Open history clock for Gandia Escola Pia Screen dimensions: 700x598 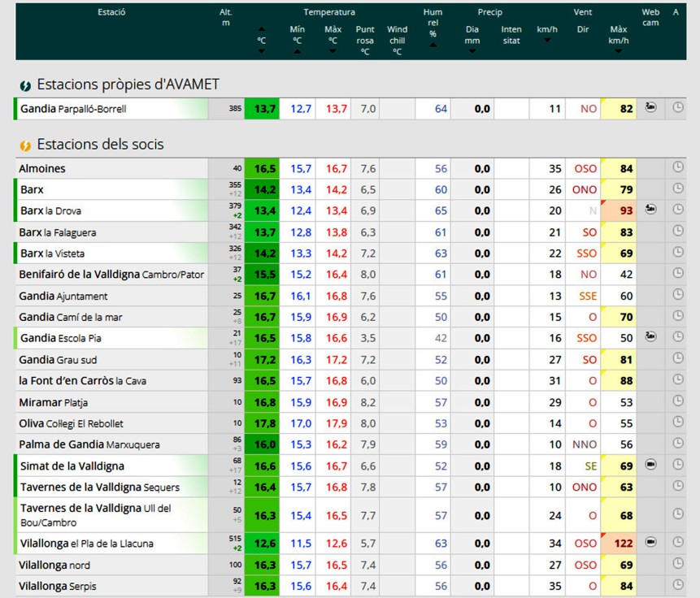click(x=678, y=336)
